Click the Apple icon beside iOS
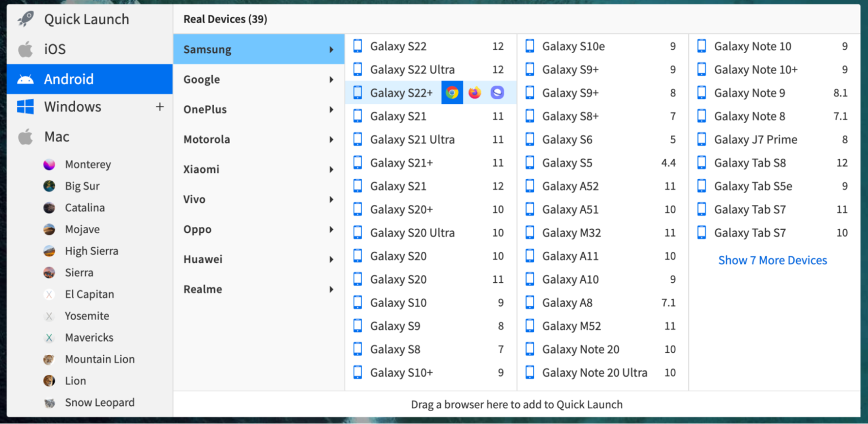The image size is (868, 424). [x=24, y=49]
